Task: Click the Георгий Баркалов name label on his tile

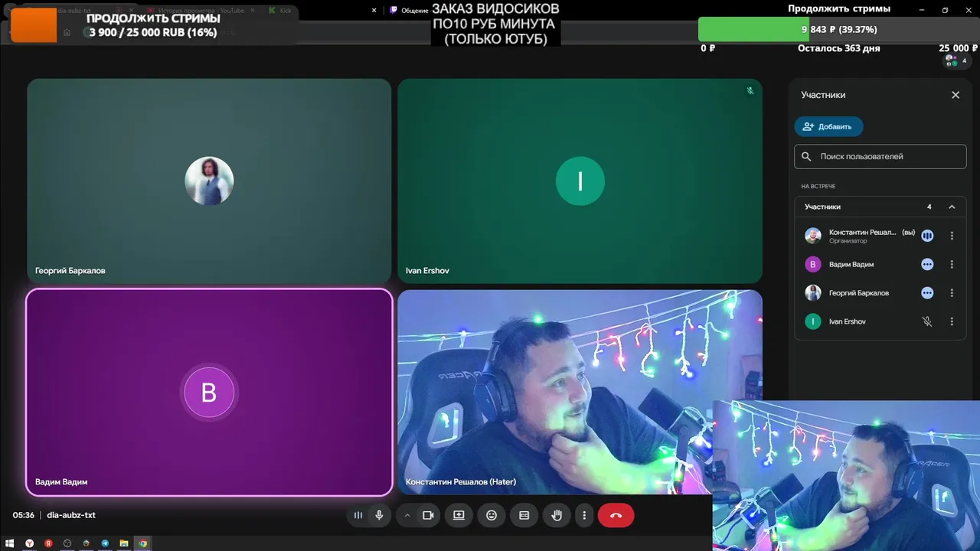Action: [x=70, y=271]
